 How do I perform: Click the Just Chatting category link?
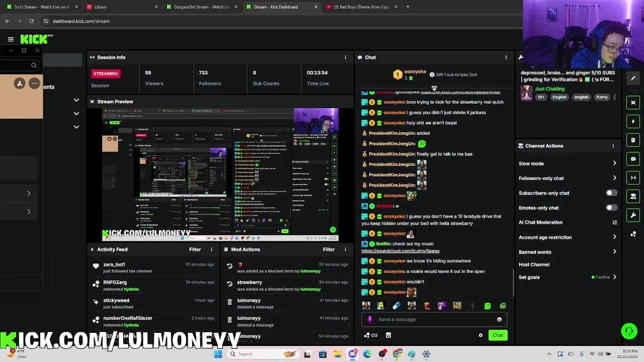549,89
